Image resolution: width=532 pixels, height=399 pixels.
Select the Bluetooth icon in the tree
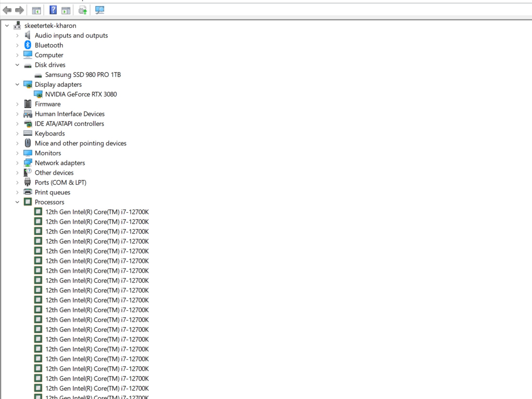click(x=28, y=45)
